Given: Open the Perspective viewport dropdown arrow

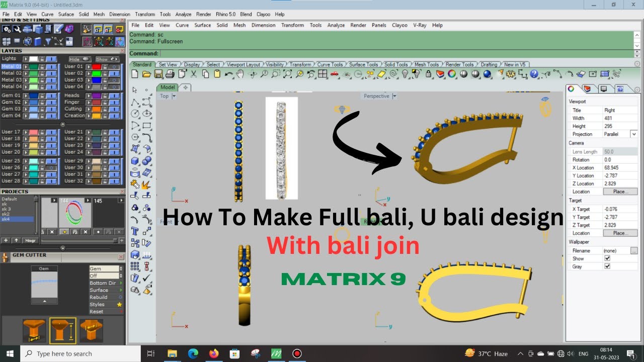Looking at the screenshot, I should pos(394,96).
